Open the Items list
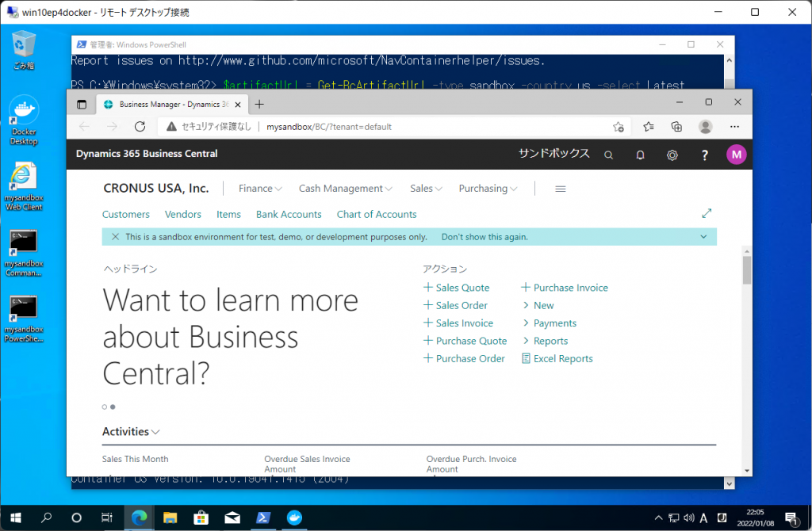Image resolution: width=812 pixels, height=531 pixels. pos(228,214)
